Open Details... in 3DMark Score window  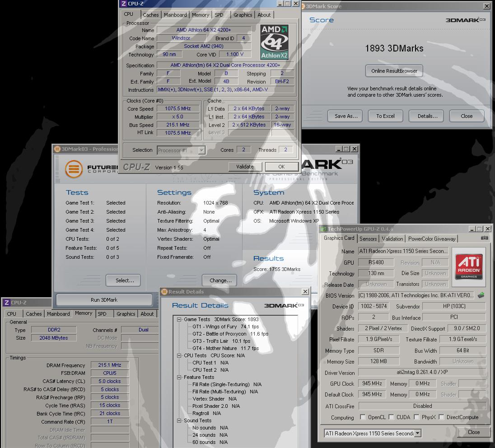(x=426, y=116)
